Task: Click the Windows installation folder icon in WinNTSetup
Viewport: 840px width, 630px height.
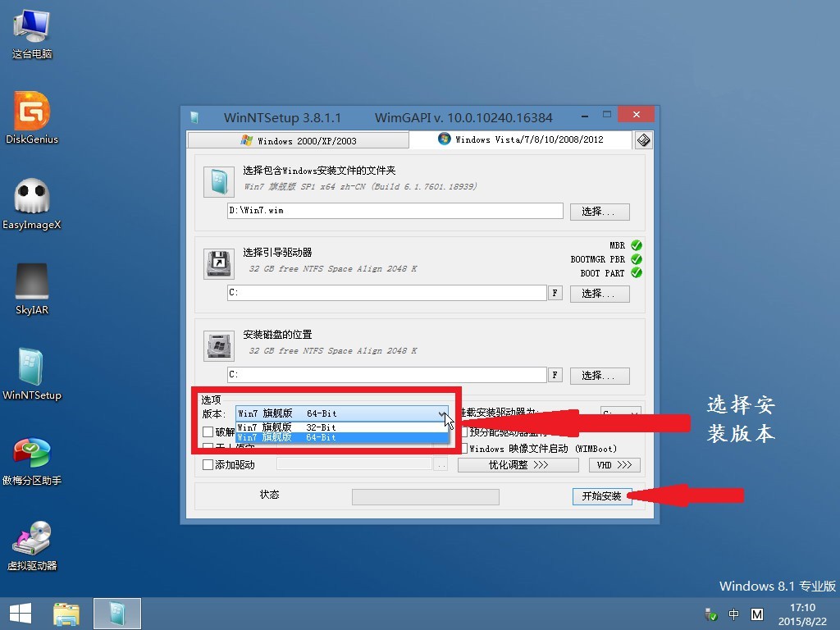Action: (x=218, y=184)
